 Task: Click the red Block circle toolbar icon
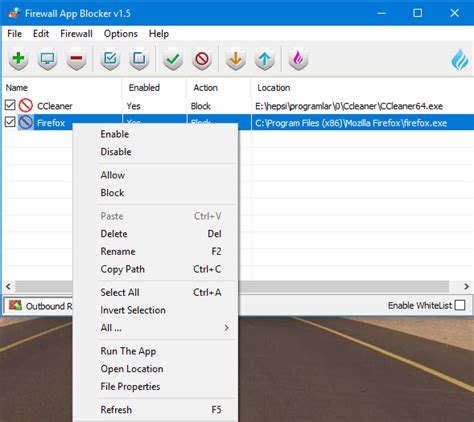click(x=202, y=59)
